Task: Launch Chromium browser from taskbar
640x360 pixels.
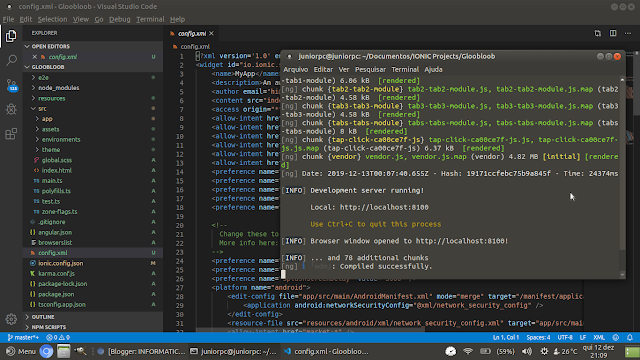Action: [x=46, y=351]
